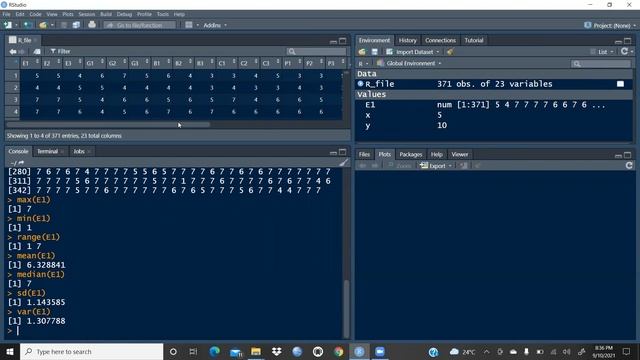Screen dimensions: 640x360
Task: Open the Code menu
Action: pyautogui.click(x=35, y=14)
